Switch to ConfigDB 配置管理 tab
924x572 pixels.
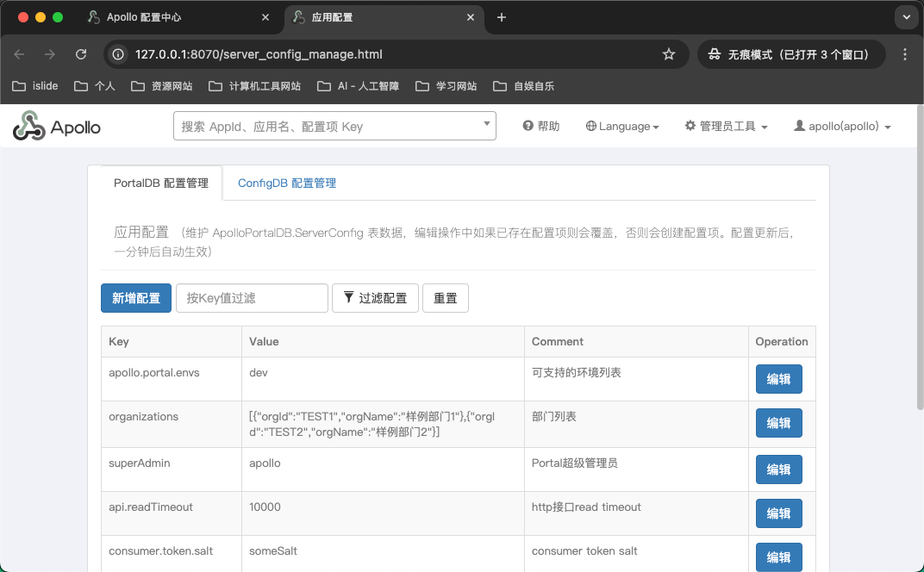(x=287, y=183)
